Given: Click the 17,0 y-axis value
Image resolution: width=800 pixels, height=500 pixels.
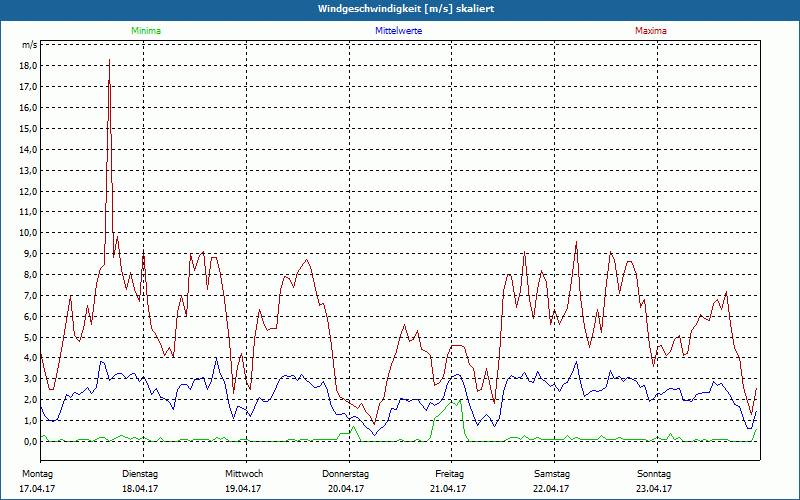Looking at the screenshot, I should pyautogui.click(x=28, y=87).
